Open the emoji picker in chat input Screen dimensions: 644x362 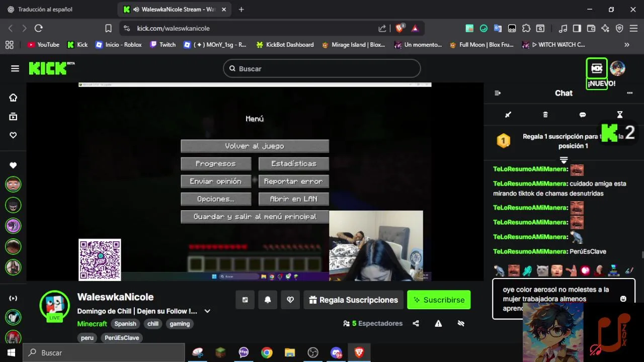coord(623,299)
